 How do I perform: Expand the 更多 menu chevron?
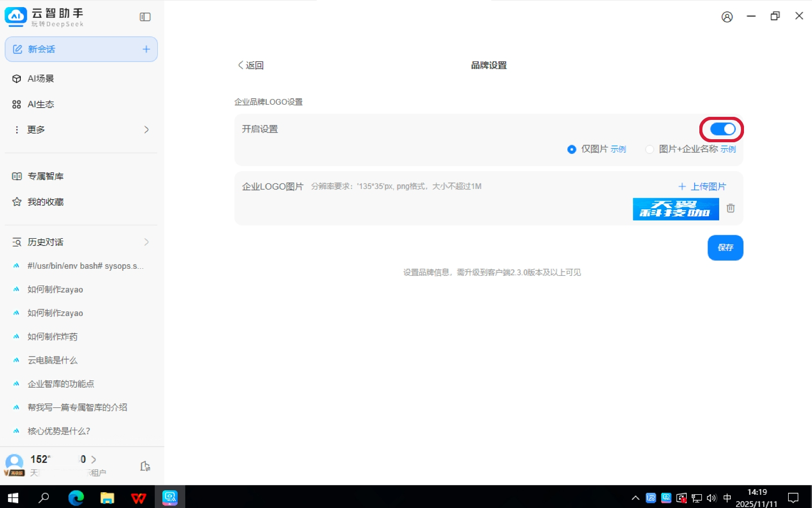tap(146, 130)
